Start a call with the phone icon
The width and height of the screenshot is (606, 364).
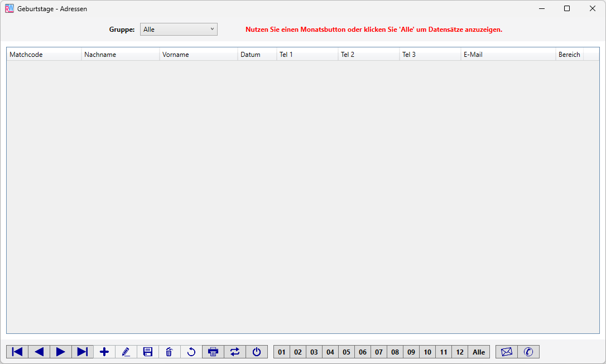528,352
